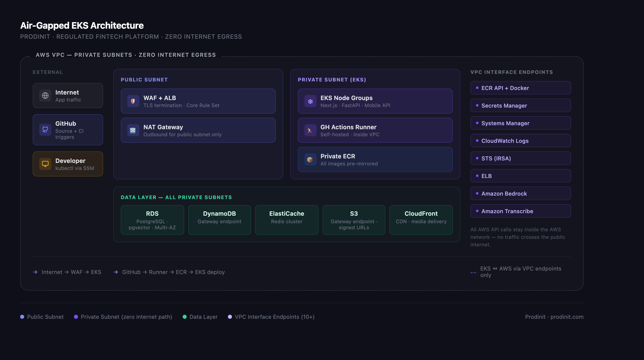This screenshot has width=644, height=360.
Task: Click the GitHub octocat icon
Action: [x=45, y=130]
